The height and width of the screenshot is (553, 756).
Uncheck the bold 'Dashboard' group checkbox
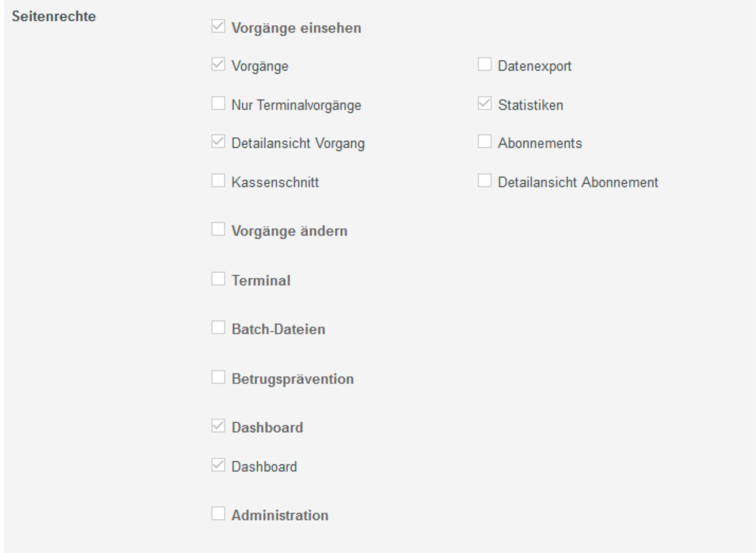coord(218,426)
